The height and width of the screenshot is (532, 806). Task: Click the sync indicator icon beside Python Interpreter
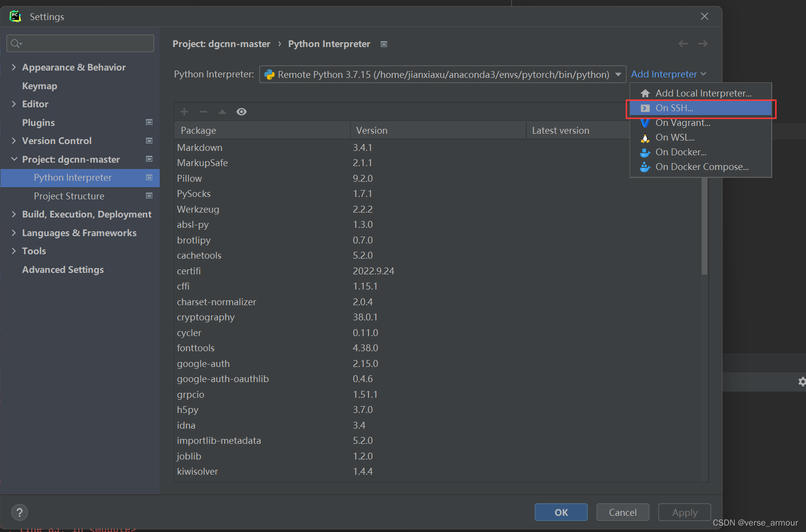(384, 44)
